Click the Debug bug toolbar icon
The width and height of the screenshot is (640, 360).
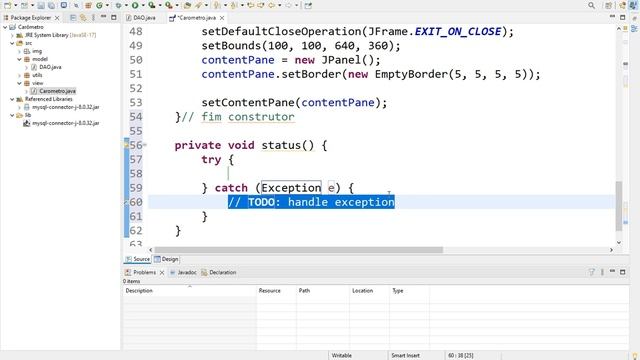pos(118,5)
